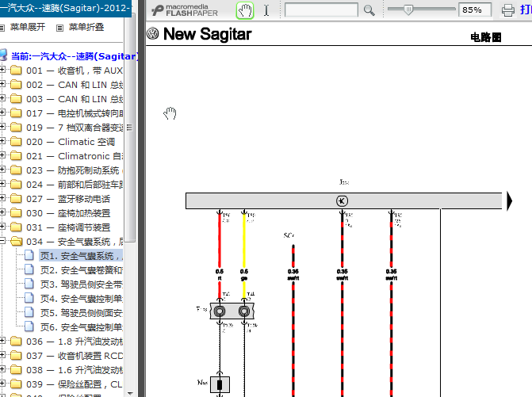Open 页2. 安全气囊卷簧和 page
The width and height of the screenshot is (532, 397).
[x=82, y=270]
